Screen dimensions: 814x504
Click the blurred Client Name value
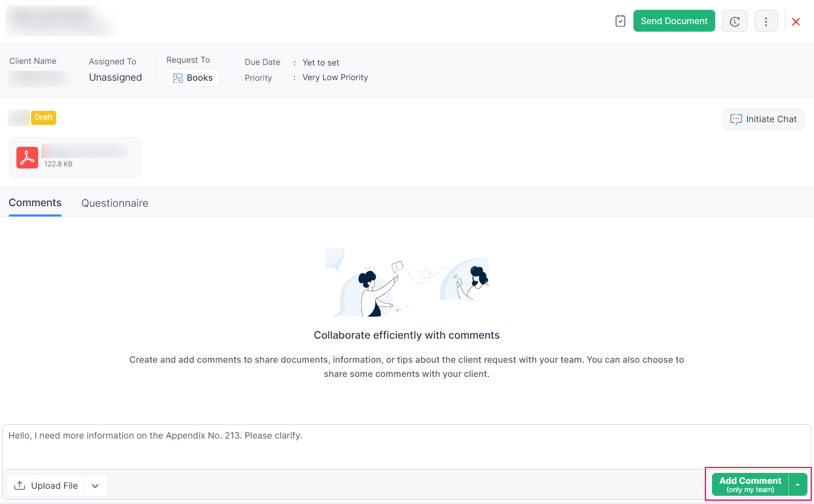point(39,79)
